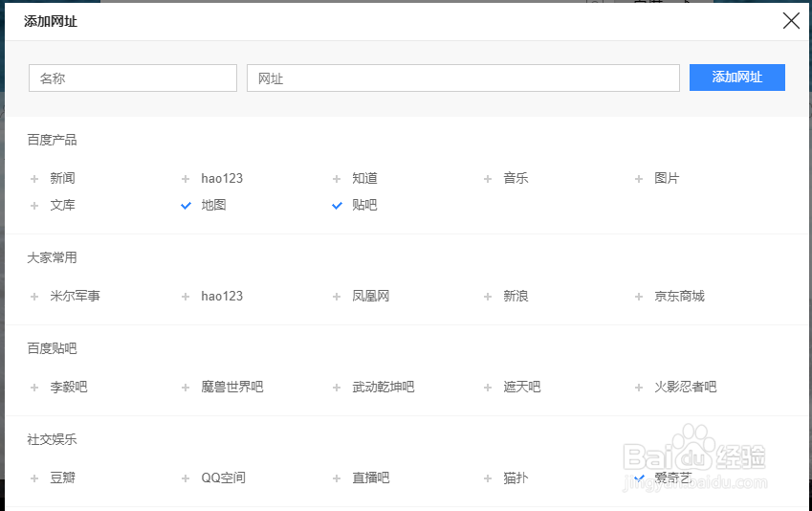812x511 pixels.
Task: Click the 百度贴吧 section heading
Action: pos(52,348)
